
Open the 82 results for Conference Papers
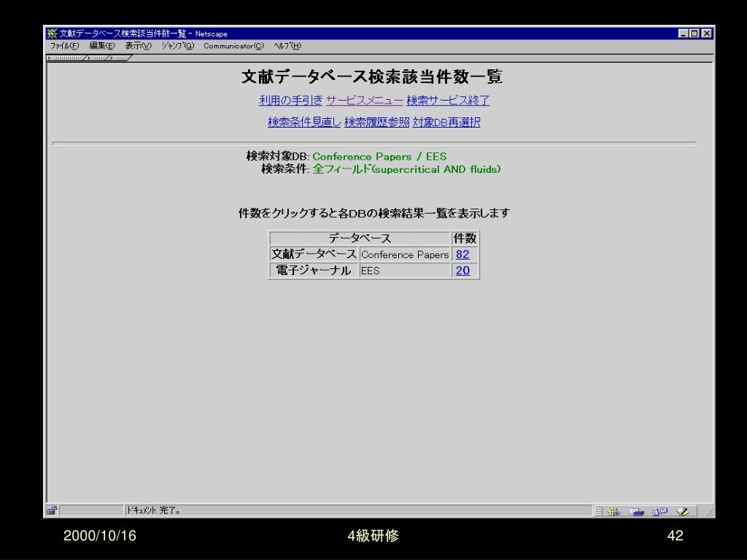(x=462, y=254)
